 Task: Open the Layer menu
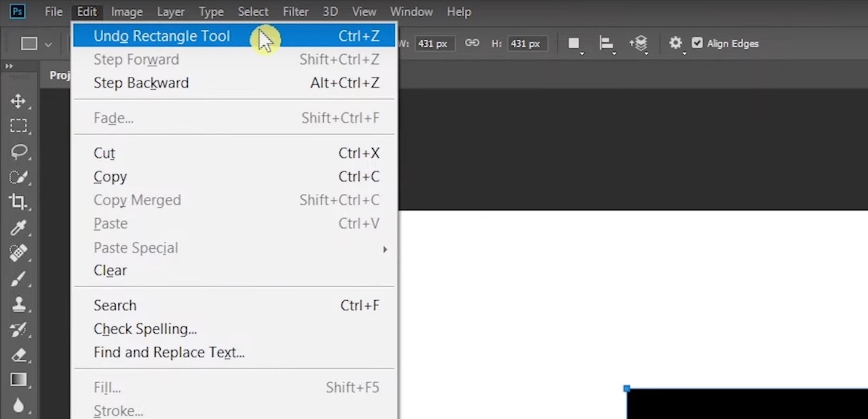click(171, 11)
